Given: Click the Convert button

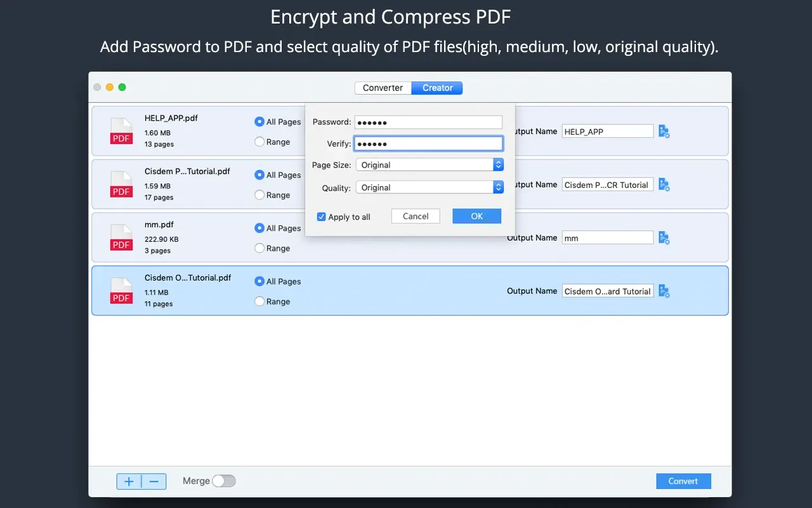Looking at the screenshot, I should [683, 481].
